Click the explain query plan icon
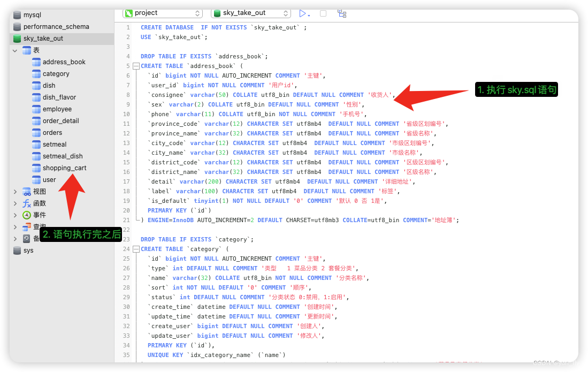The image size is (588, 372). tap(342, 13)
